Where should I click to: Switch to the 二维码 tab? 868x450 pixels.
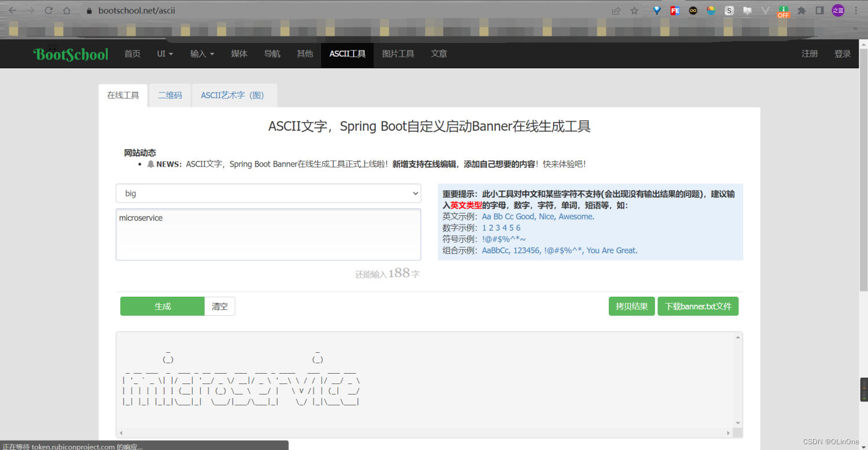(x=170, y=95)
